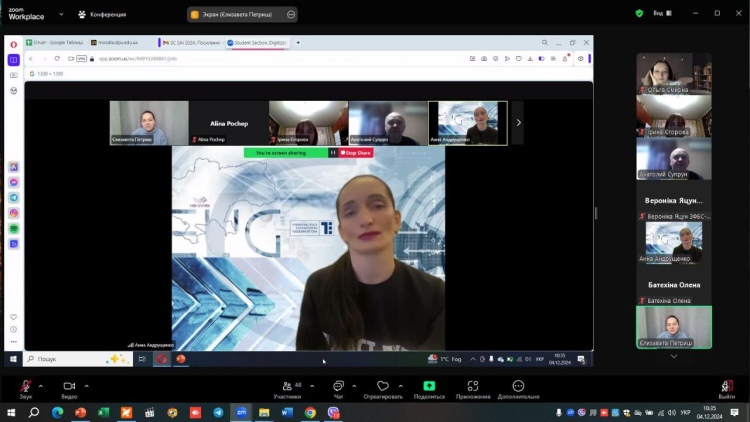Select the Экран (Єлизавета Петриш) tab

click(x=240, y=14)
